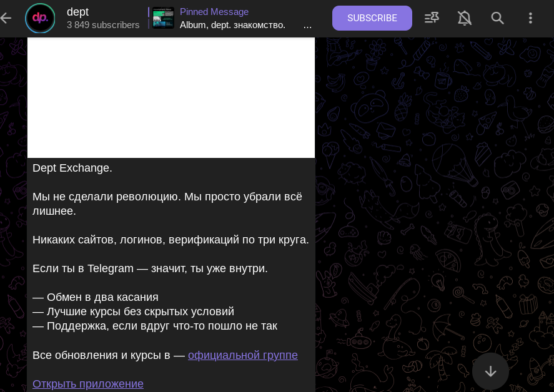Click the line Обмен в два касания
This screenshot has width=554, height=392.
(x=96, y=297)
